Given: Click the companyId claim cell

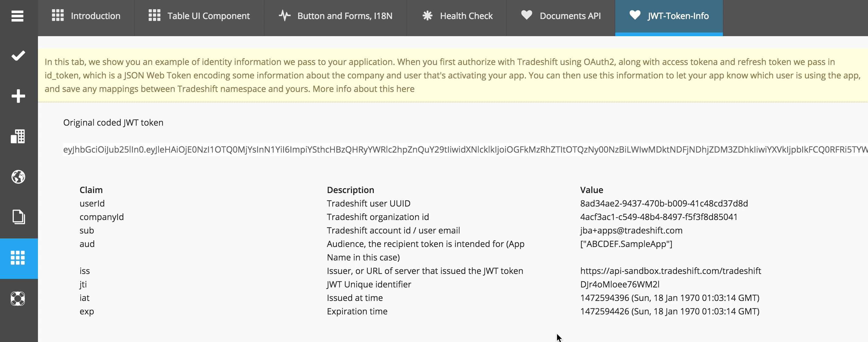Looking at the screenshot, I should pyautogui.click(x=101, y=217).
